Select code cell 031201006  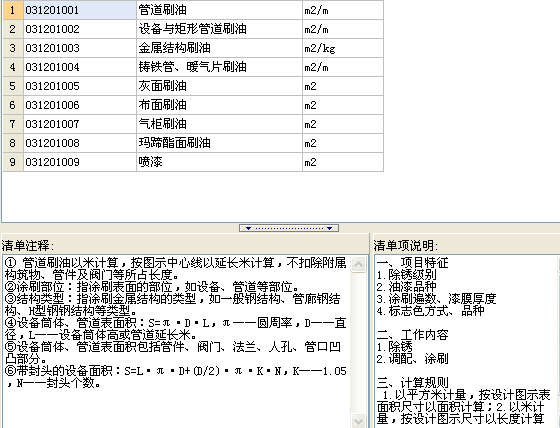tap(80, 105)
